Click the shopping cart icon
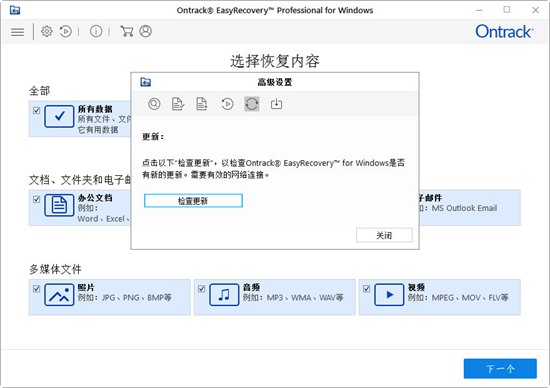Screen dimensions: 550x388 pyautogui.click(x=127, y=32)
